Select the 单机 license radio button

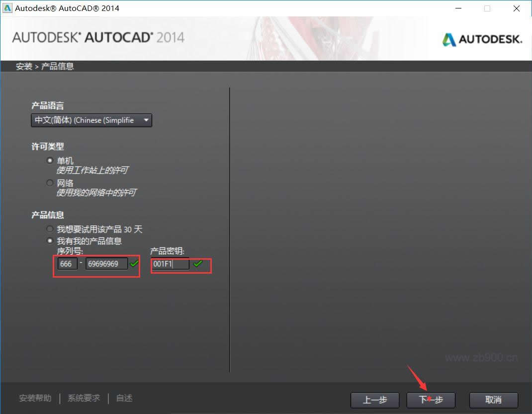tap(50, 160)
